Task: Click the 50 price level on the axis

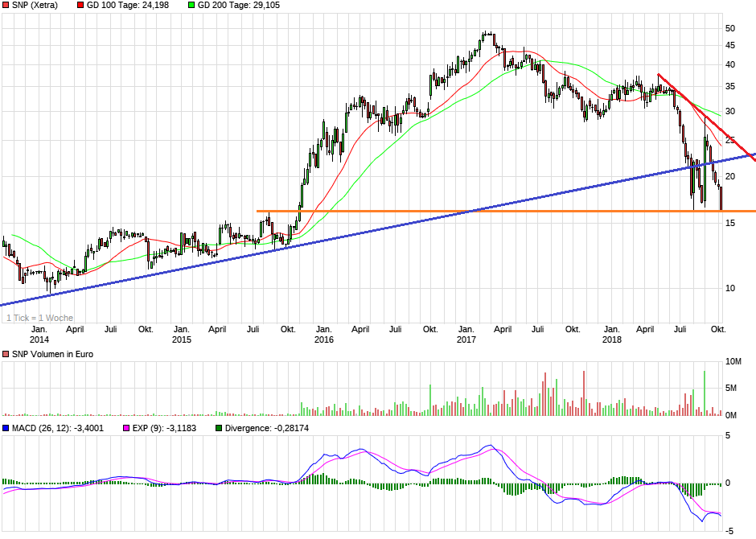Action: (730, 28)
